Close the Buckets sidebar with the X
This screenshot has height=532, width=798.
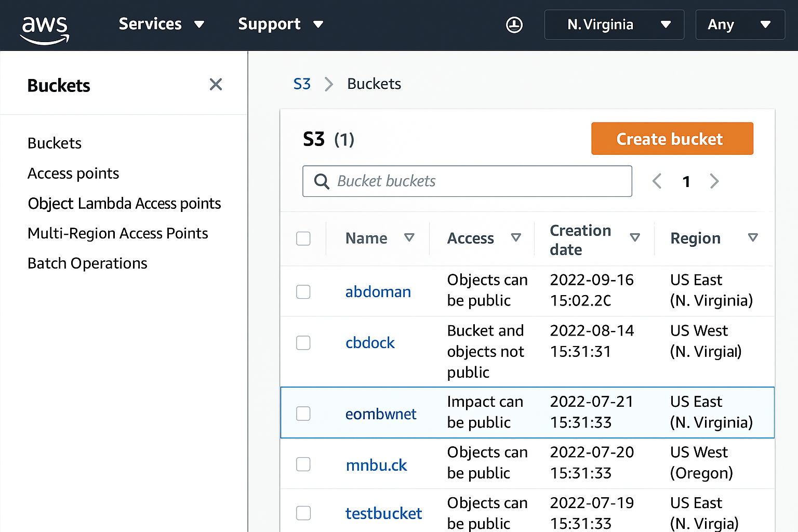pyautogui.click(x=216, y=84)
